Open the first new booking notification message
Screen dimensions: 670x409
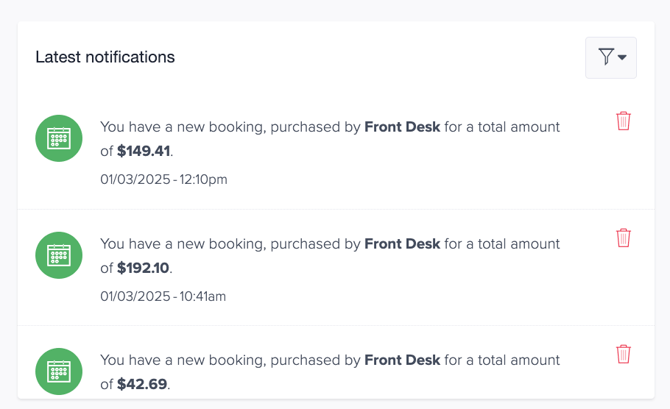click(x=330, y=139)
